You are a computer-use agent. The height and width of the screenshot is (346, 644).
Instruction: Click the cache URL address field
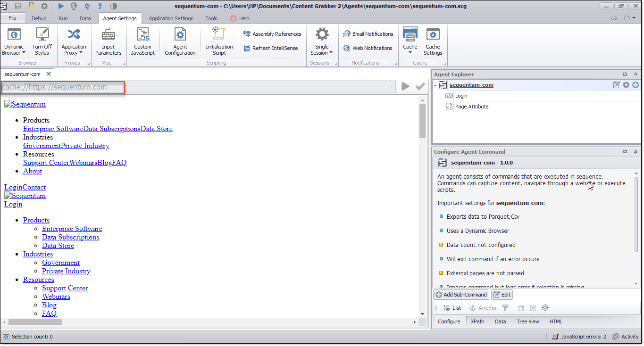[x=198, y=87]
